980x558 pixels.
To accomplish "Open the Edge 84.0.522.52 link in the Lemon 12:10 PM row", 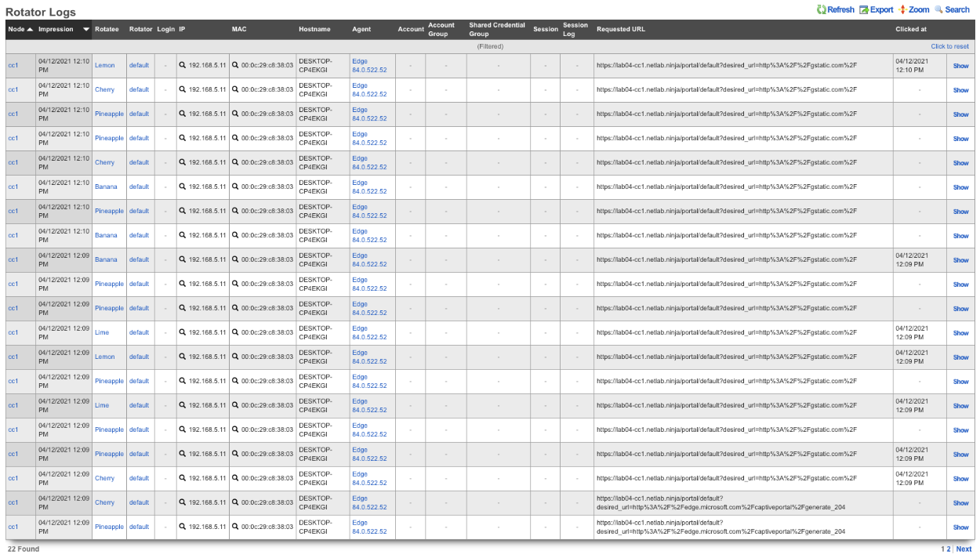I will click(x=369, y=66).
